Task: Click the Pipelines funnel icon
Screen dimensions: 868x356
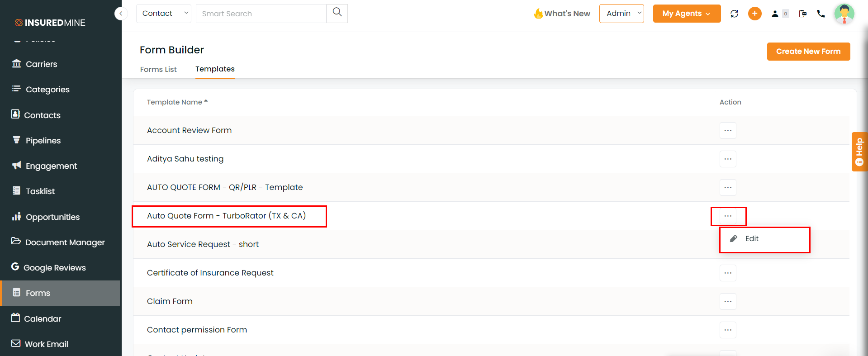Action: [16, 140]
